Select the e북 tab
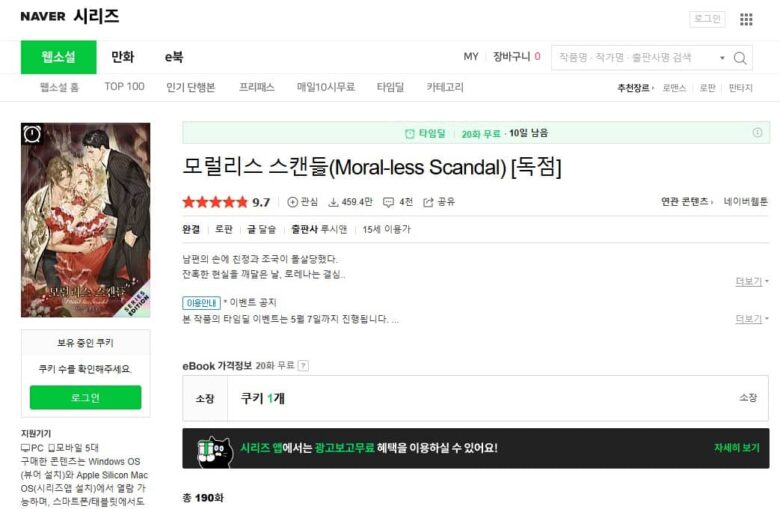The height and width of the screenshot is (509, 780). click(x=174, y=57)
